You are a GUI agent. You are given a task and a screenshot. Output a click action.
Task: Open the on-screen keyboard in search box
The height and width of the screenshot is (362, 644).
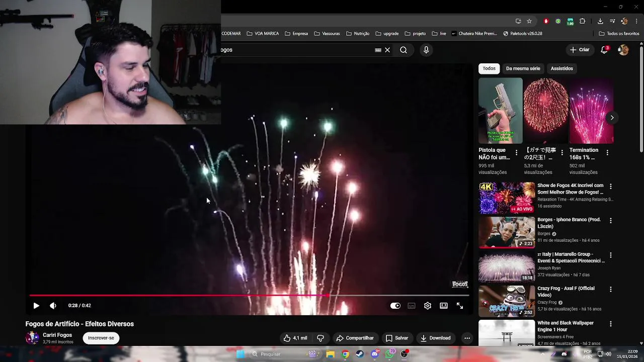[x=378, y=50]
